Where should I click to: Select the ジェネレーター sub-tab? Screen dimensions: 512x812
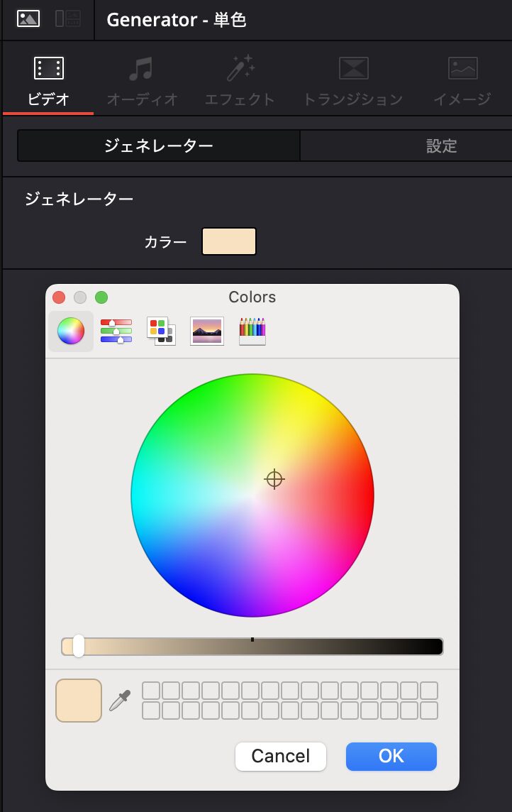[x=159, y=146]
